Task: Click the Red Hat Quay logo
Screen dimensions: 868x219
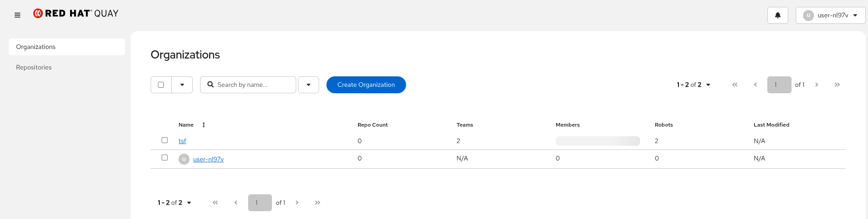Action: (76, 14)
